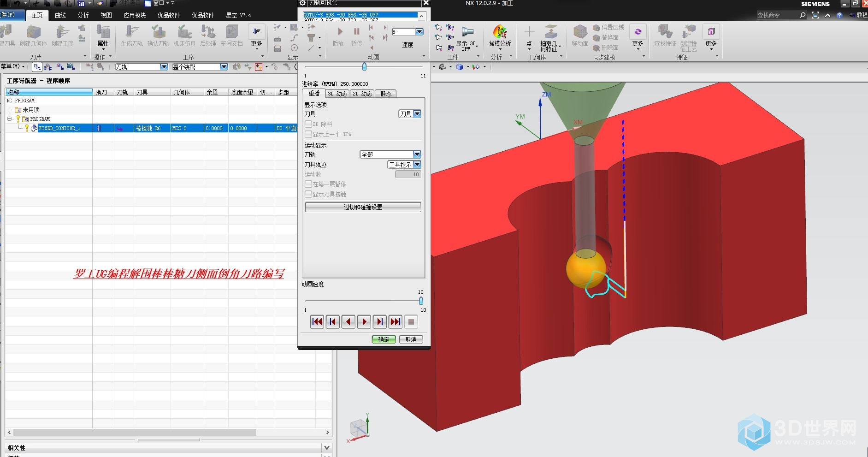The height and width of the screenshot is (457, 868).
Task: Select the Unused Items (未用项) node
Action: (x=31, y=110)
